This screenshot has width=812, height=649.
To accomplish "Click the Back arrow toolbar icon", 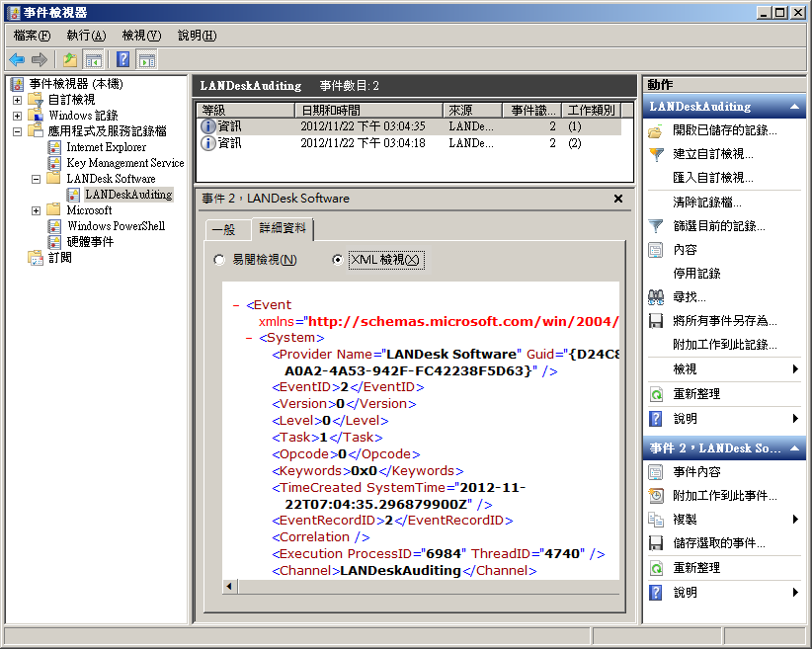I will click(x=17, y=59).
